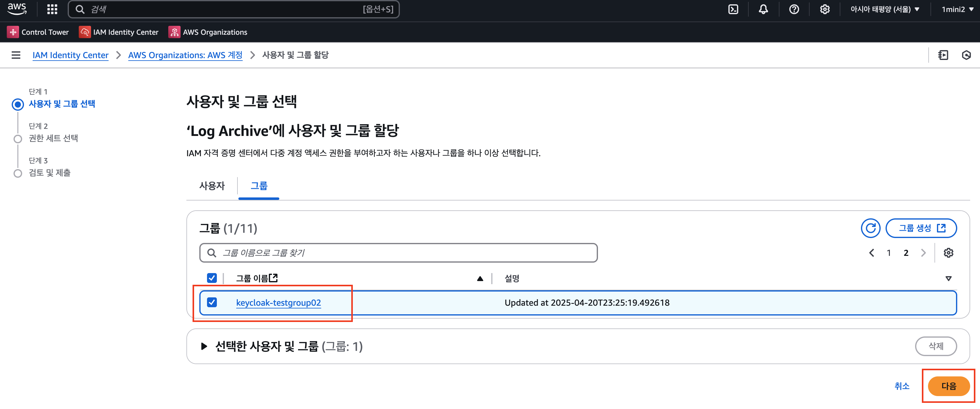Toggle the select-all groups header checkbox
This screenshot has width=980, height=409.
click(x=212, y=278)
